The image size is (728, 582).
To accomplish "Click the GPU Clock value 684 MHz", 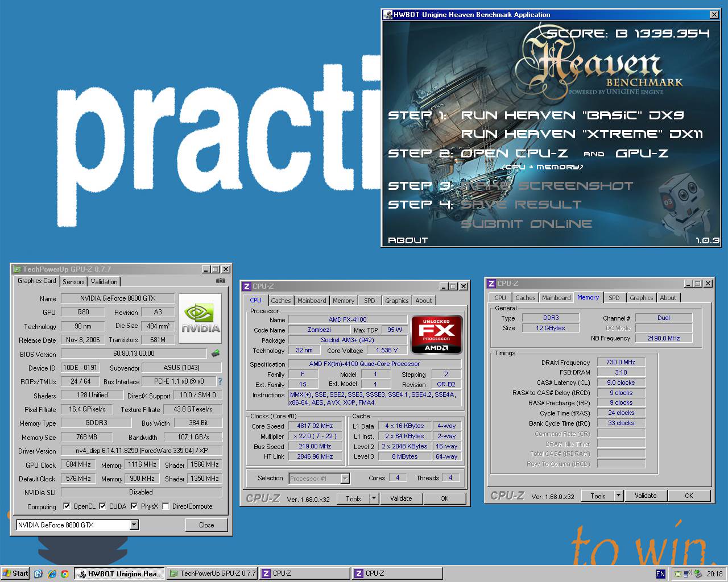I will [x=78, y=464].
